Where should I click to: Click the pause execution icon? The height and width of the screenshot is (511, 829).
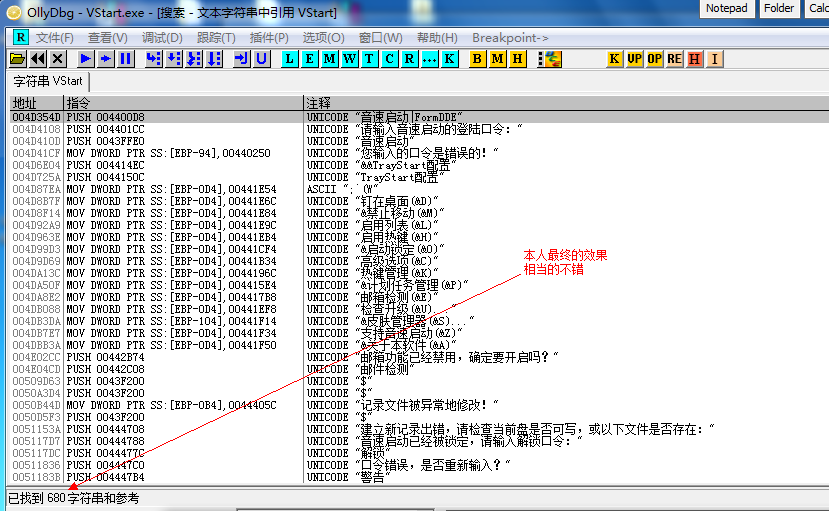point(126,59)
